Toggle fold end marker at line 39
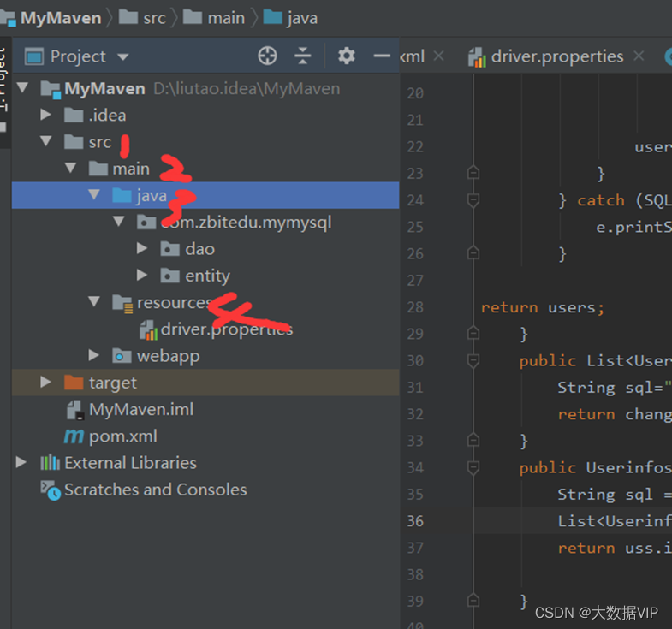This screenshot has width=672, height=629. [x=473, y=600]
